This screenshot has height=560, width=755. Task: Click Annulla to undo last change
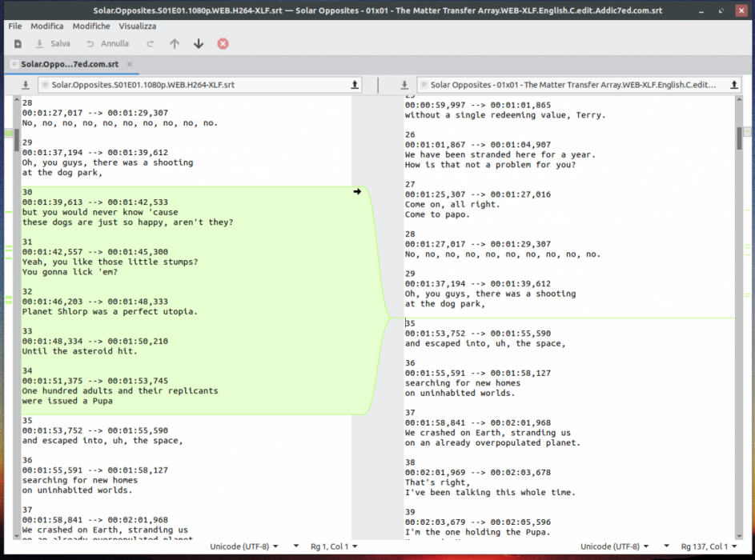107,44
